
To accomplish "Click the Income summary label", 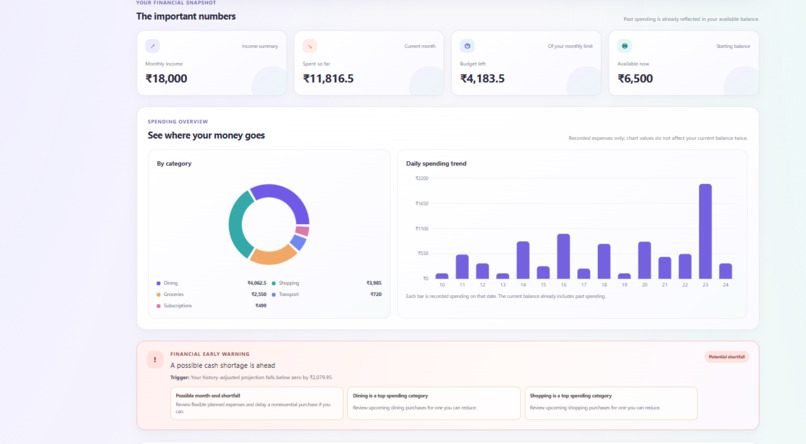I will [260, 46].
